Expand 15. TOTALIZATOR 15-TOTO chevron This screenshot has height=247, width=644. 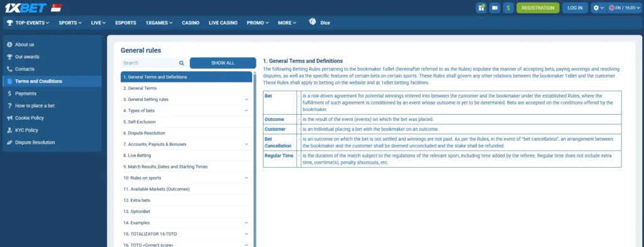click(x=247, y=234)
